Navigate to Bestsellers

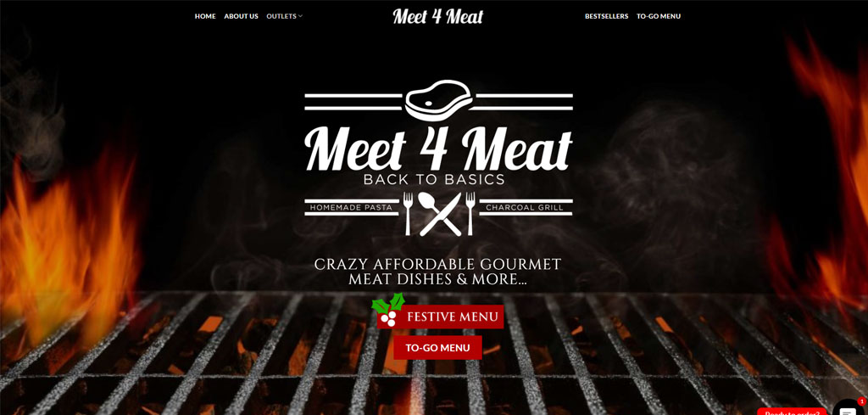[x=607, y=16]
